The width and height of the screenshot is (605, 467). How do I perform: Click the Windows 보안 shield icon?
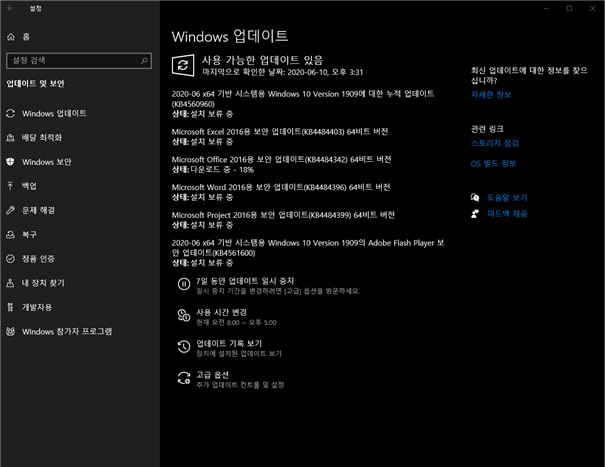(x=10, y=162)
